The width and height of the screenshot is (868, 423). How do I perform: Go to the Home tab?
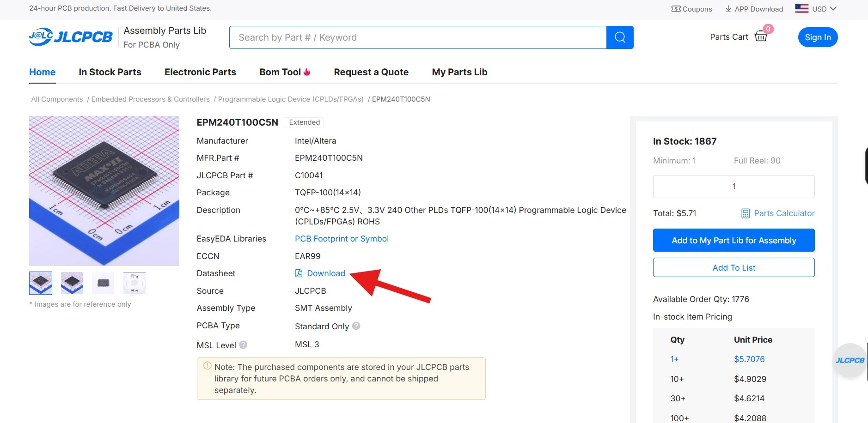pos(43,72)
